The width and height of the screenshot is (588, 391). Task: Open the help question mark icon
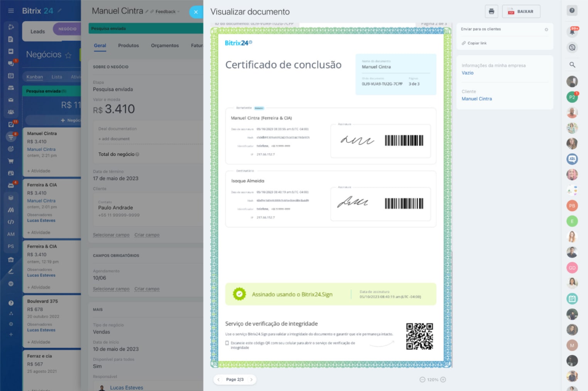pyautogui.click(x=572, y=11)
